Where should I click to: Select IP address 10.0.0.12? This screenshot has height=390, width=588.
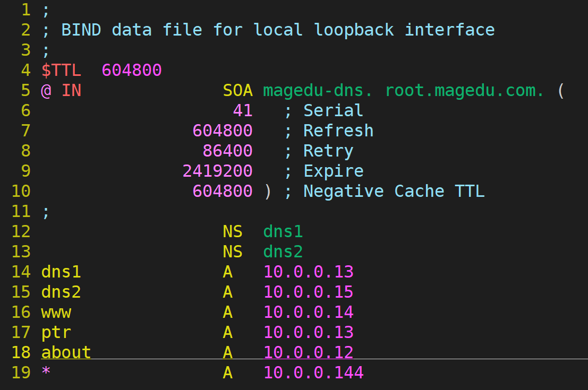pos(308,352)
